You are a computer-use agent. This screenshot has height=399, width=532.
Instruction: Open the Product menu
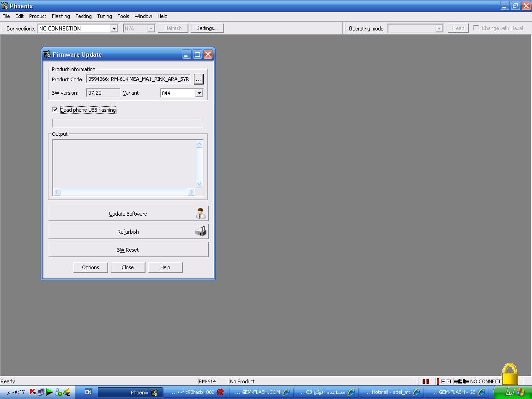click(x=38, y=16)
